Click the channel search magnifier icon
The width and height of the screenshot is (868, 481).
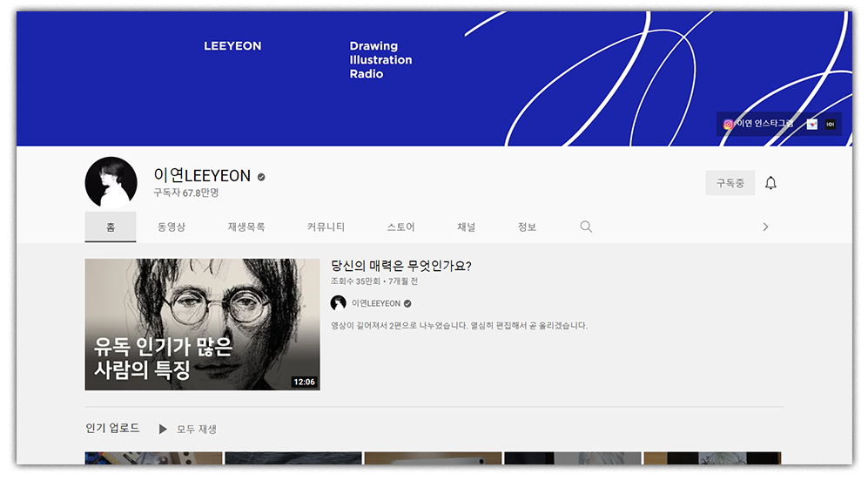(586, 227)
